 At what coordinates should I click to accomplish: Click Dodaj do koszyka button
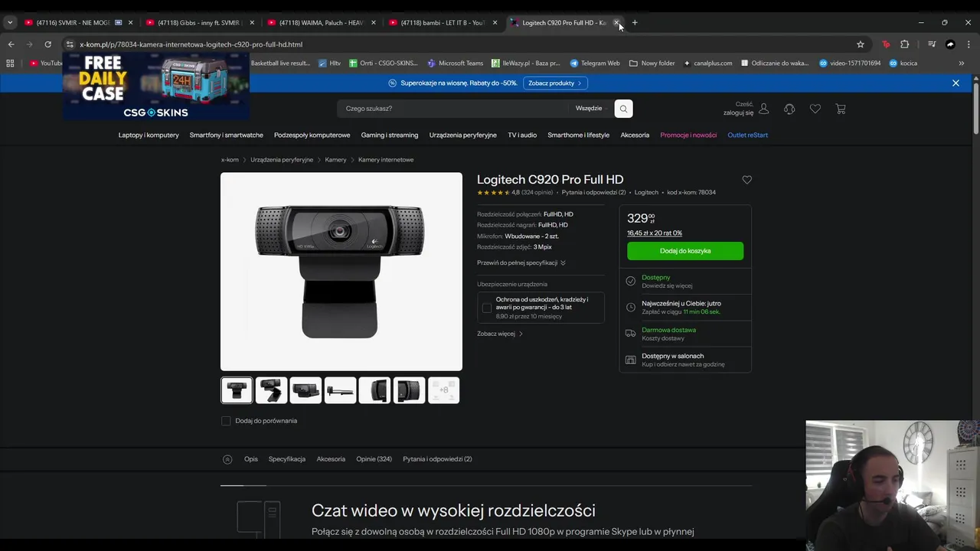(685, 251)
